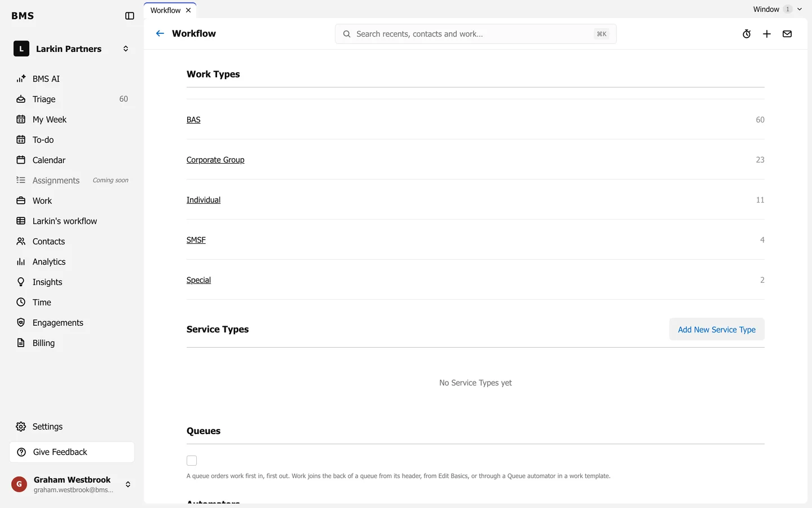The image size is (812, 508).
Task: Expand Graham Westbrook account menu
Action: point(72,484)
